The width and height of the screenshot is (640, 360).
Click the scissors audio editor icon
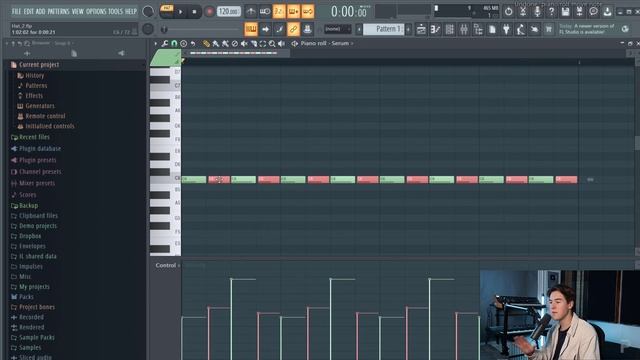[523, 11]
